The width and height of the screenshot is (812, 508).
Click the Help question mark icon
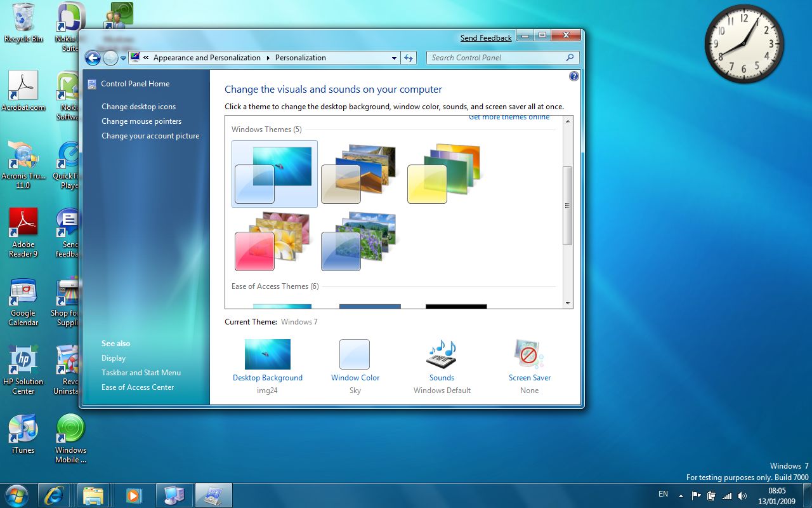click(x=573, y=76)
